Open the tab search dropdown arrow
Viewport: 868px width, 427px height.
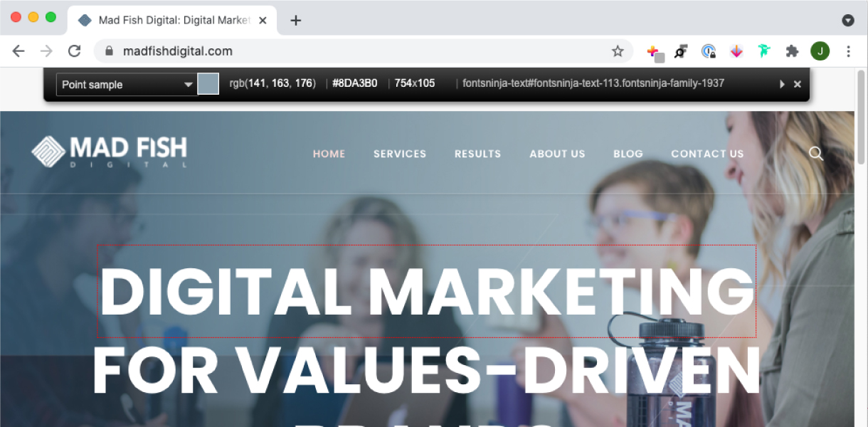848,21
